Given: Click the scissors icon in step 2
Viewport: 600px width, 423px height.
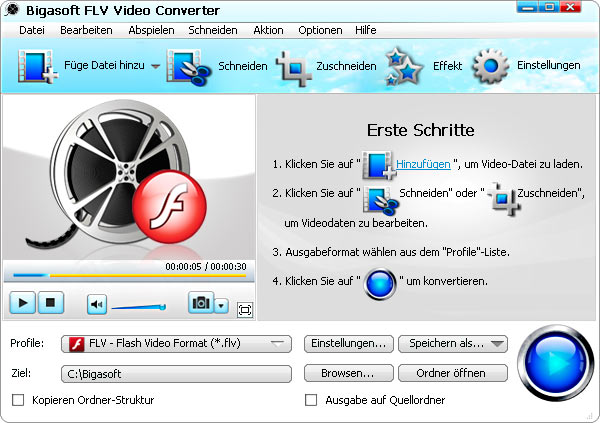Looking at the screenshot, I should point(380,199).
